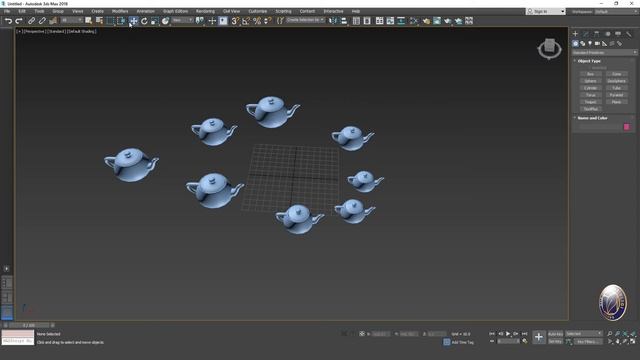
Task: Toggle absolute/offset transform type-in mode
Action: point(362,334)
